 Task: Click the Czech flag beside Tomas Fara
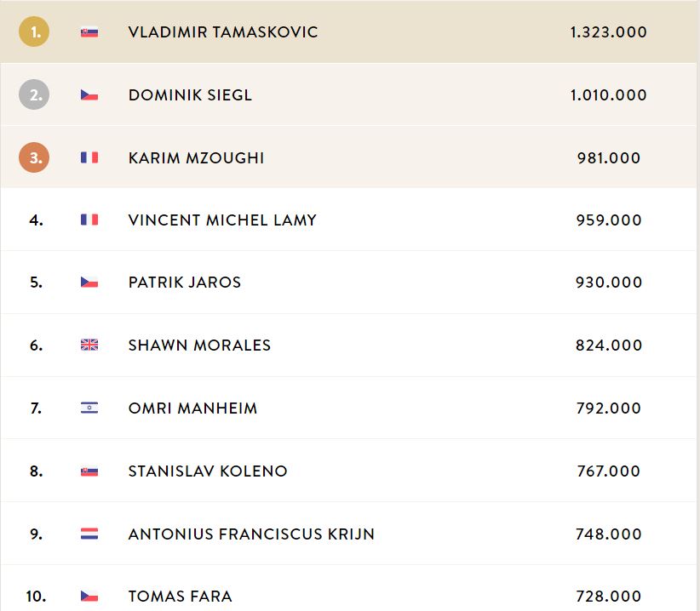pyautogui.click(x=89, y=596)
